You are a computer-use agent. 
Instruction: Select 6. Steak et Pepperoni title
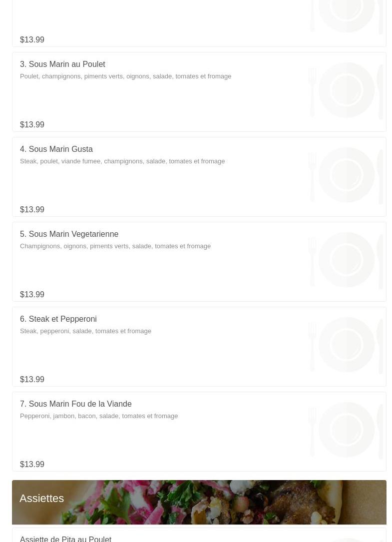click(58, 319)
